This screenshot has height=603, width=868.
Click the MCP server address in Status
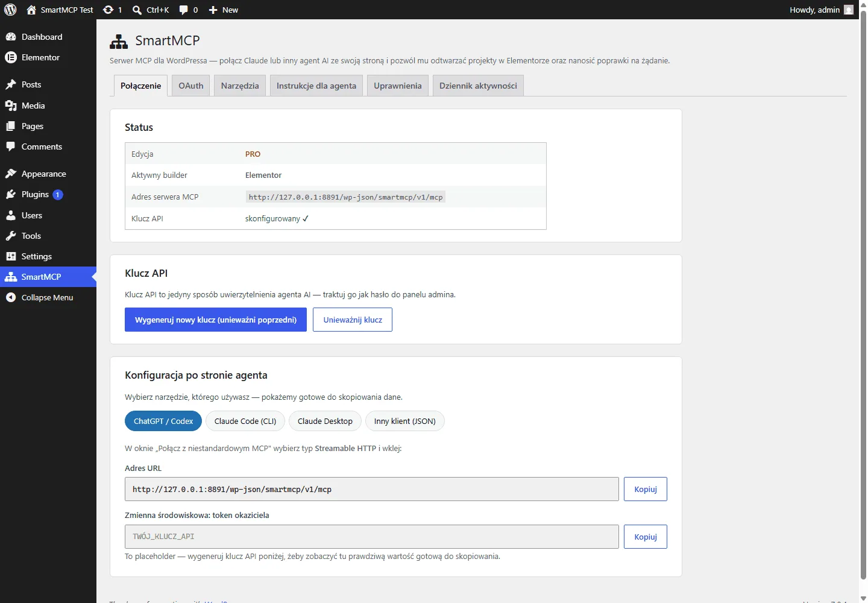(346, 197)
